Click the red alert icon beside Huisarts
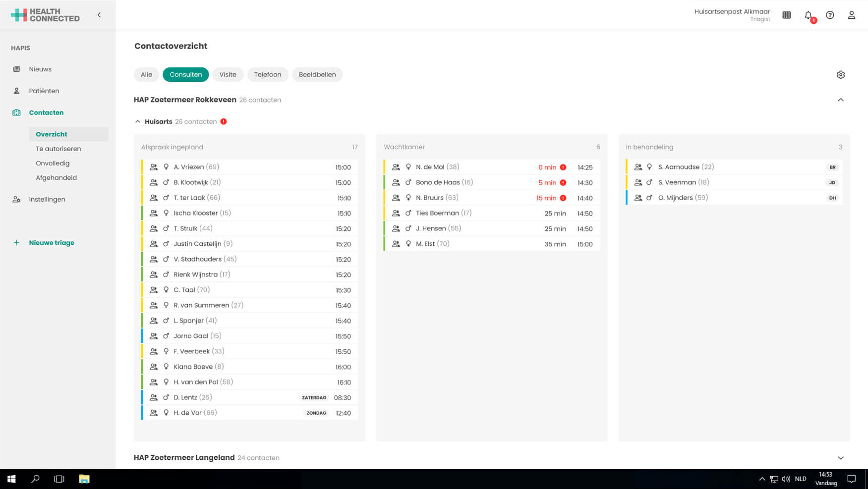 (x=224, y=122)
